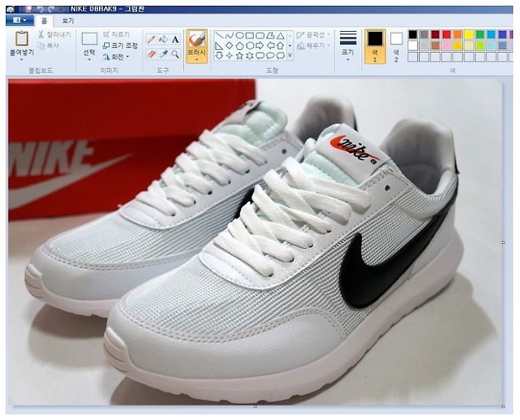Open the Rotate (회전) dropdown

click(116, 57)
